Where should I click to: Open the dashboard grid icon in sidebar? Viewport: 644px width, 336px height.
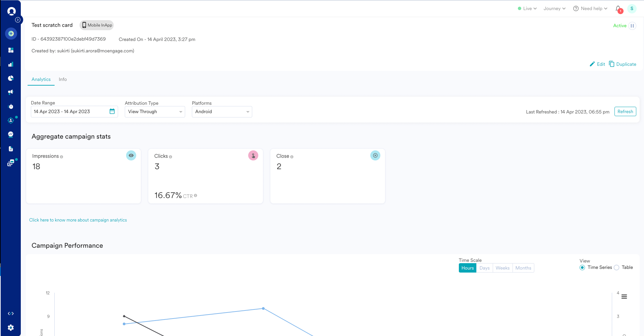pyautogui.click(x=11, y=50)
